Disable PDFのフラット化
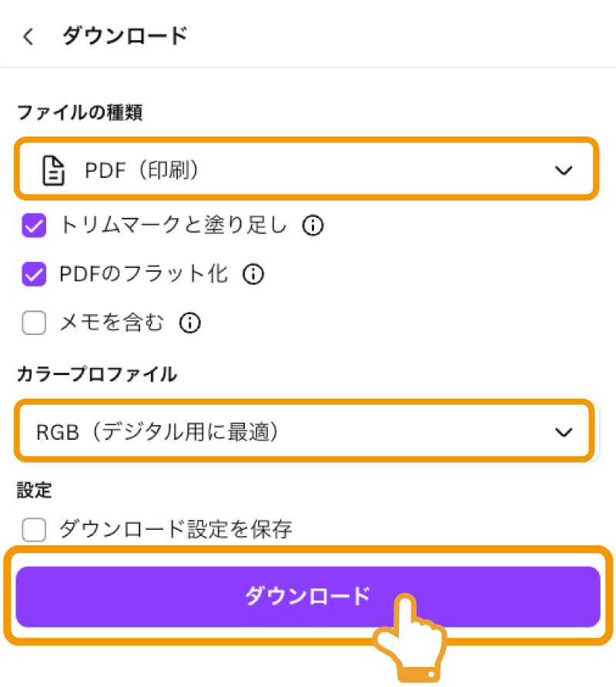The width and height of the screenshot is (616, 687). pos(34,274)
